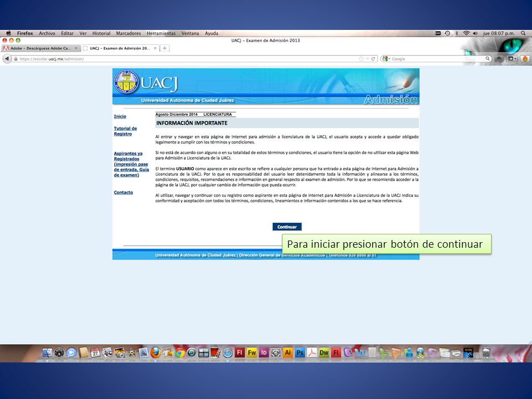Open the Contacto link
The height and width of the screenshot is (399, 532).
pyautogui.click(x=124, y=192)
